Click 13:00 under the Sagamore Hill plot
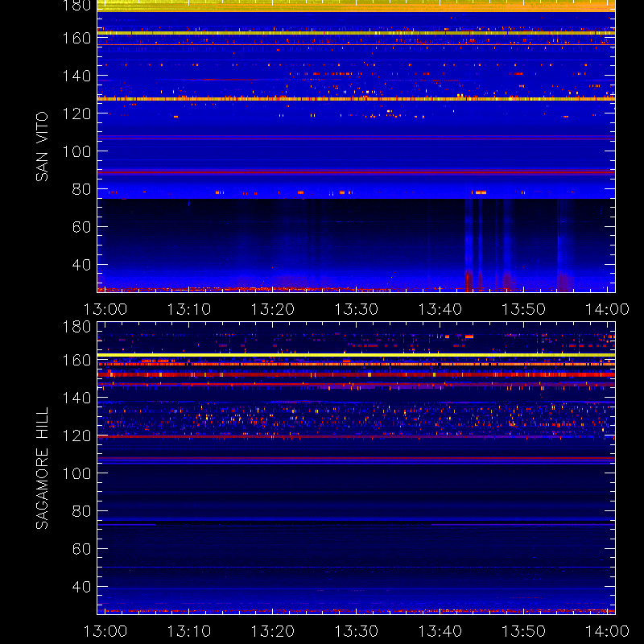The width and height of the screenshot is (644, 644). [x=105, y=631]
